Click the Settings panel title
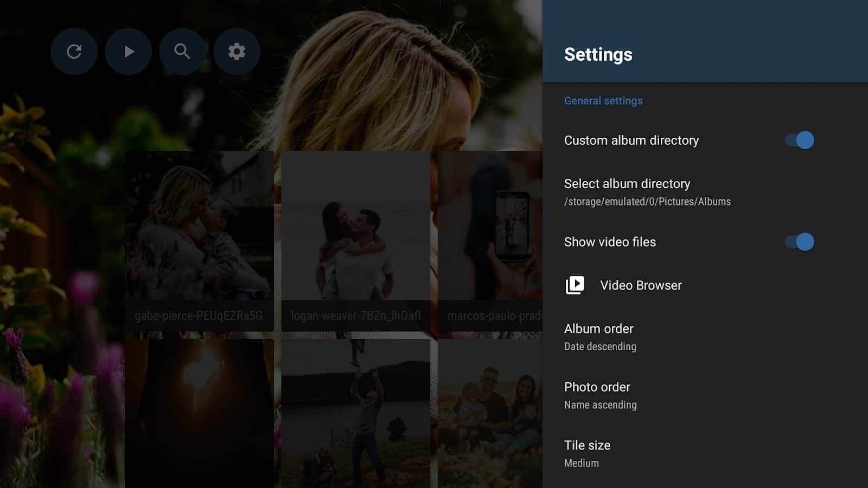Viewport: 868px width, 488px height. [x=598, y=54]
